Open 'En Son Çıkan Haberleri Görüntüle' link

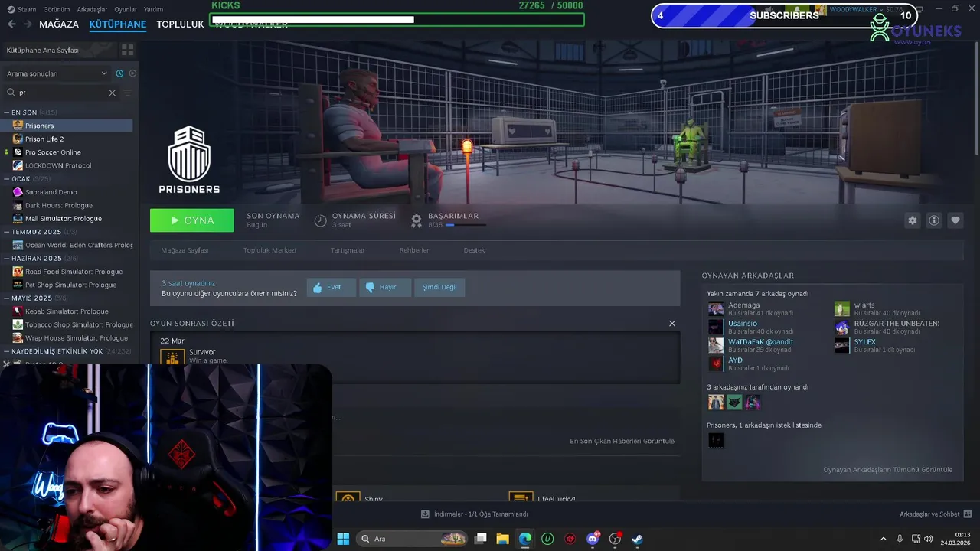(x=622, y=441)
